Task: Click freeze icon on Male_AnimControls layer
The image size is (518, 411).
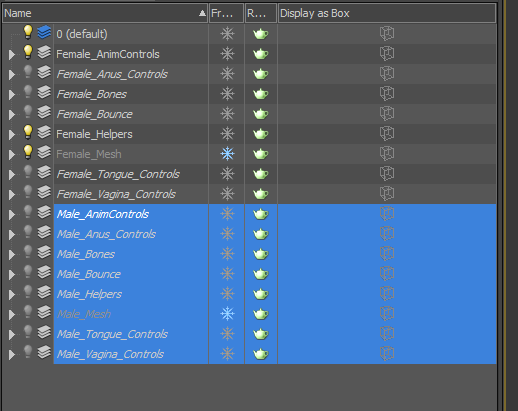Action: coord(227,214)
